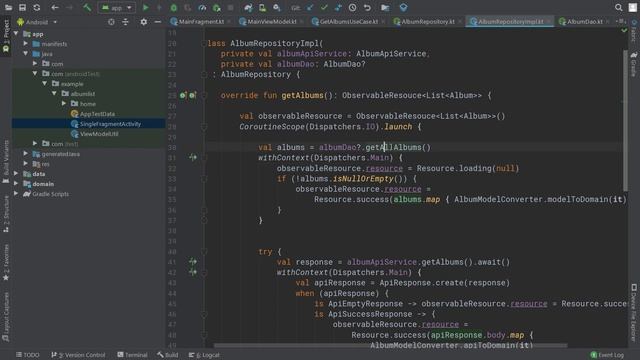
Task: Expand the domain module
Action: 16,184
